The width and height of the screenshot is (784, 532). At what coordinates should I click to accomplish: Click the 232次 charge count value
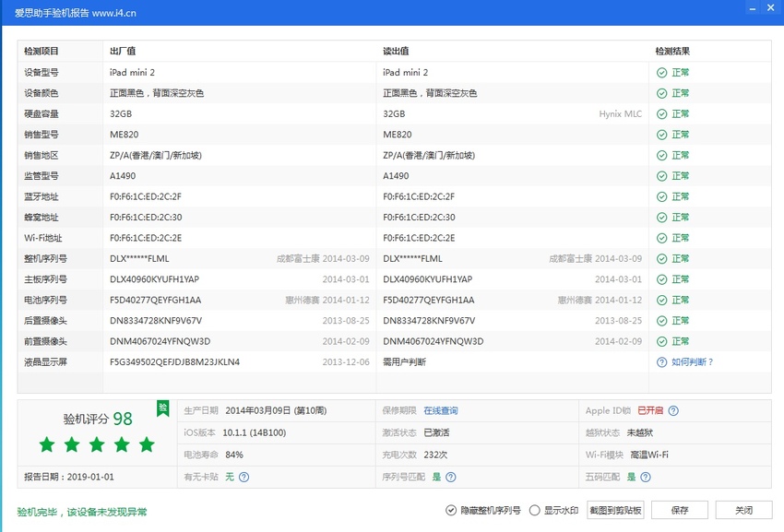click(435, 455)
